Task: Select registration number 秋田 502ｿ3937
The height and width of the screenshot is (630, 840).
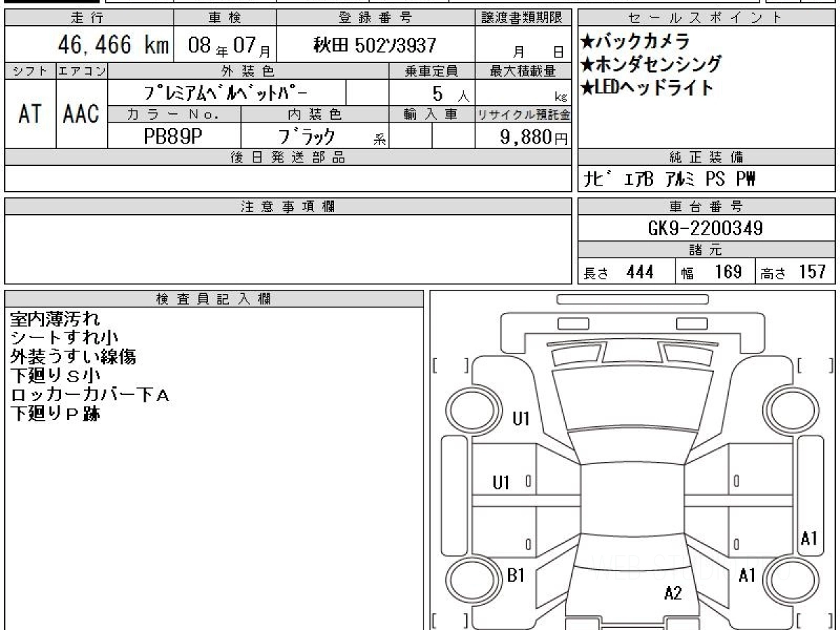Action: (375, 46)
